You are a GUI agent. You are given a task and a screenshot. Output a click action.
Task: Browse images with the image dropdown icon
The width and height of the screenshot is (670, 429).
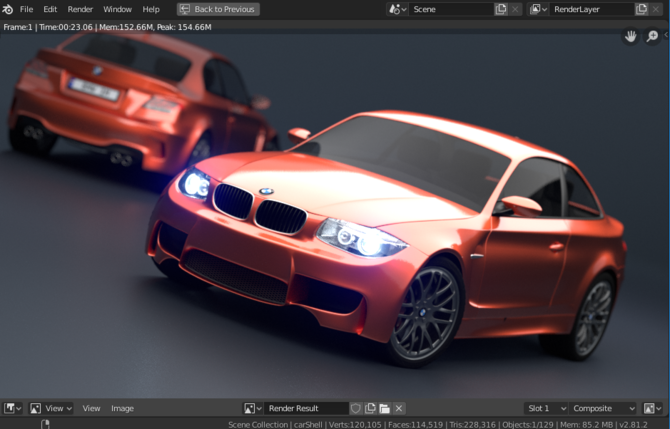point(253,408)
